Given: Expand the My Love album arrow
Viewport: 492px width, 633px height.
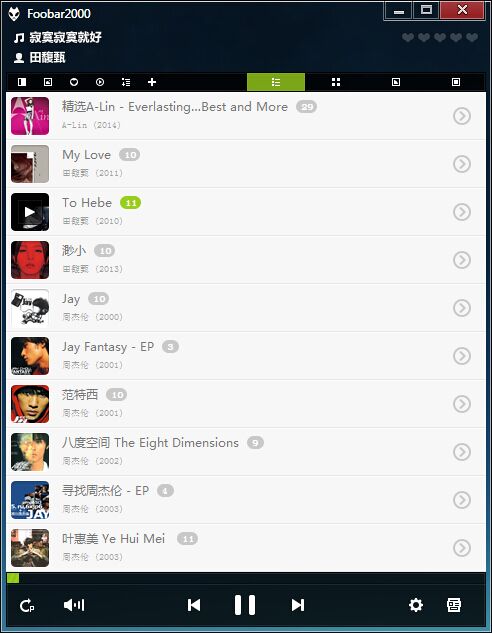Looking at the screenshot, I should coord(462,164).
